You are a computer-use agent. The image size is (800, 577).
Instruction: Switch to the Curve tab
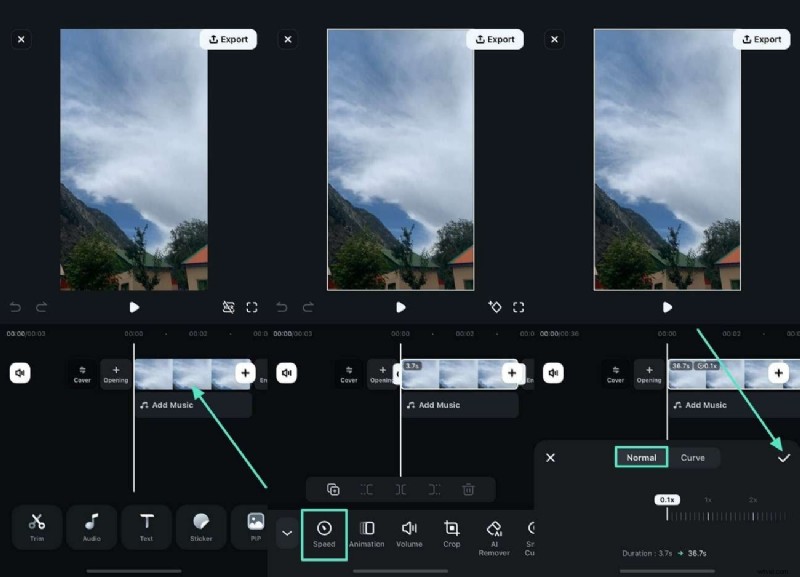pos(694,457)
